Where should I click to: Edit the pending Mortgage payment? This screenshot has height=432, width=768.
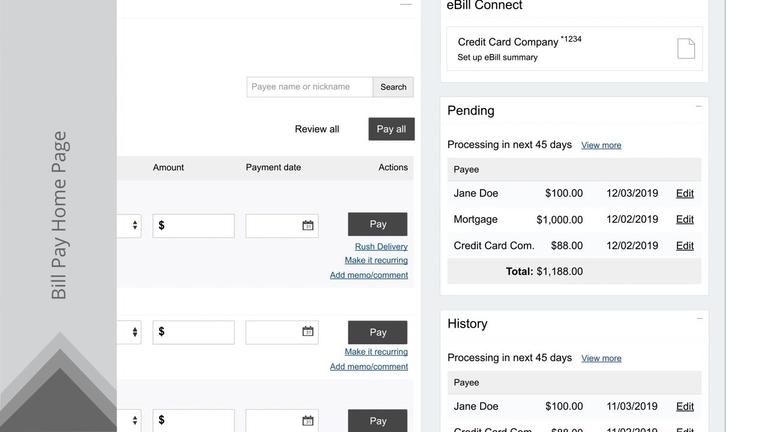click(685, 219)
